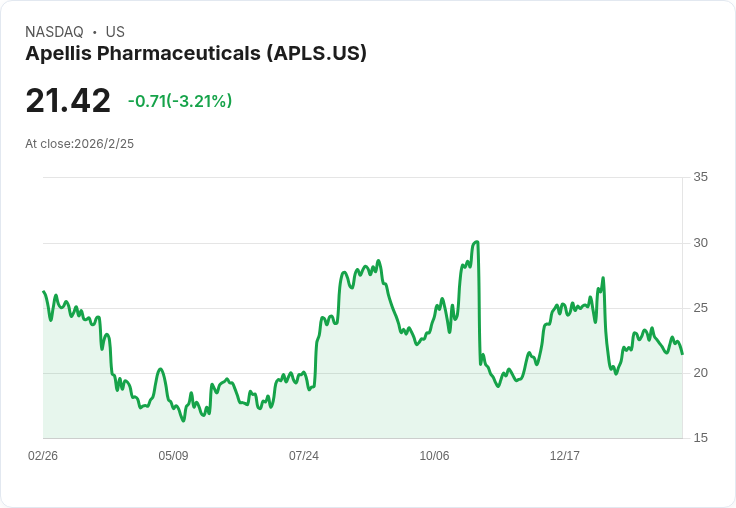Image resolution: width=736 pixels, height=508 pixels.
Task: Click the 15 y-axis label
Action: (700, 438)
